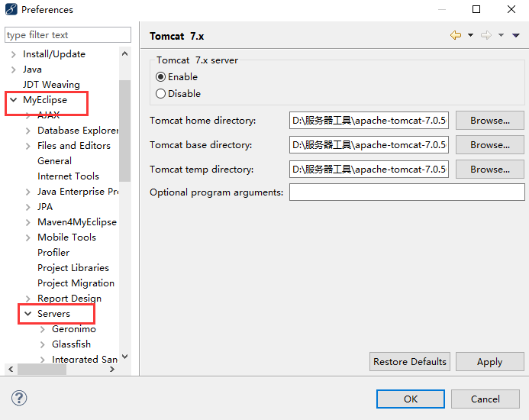Browse for Tomcat temp directory
The image size is (529, 420).
(490, 170)
